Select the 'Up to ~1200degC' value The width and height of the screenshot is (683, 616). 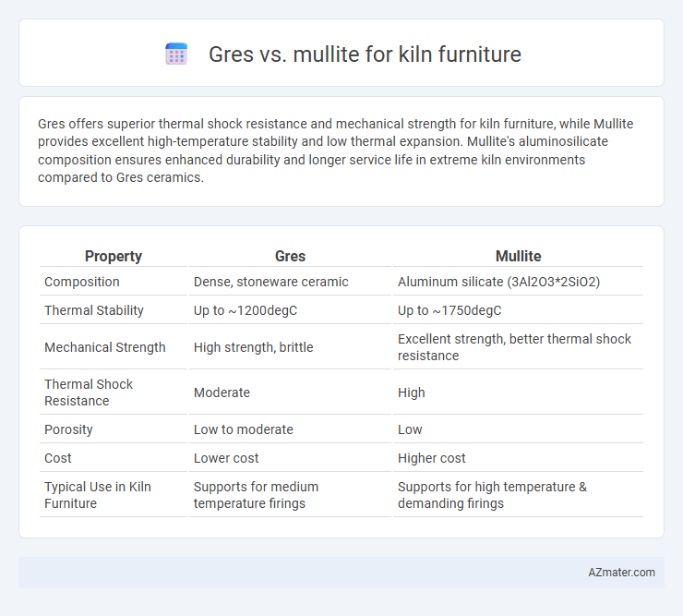(246, 310)
